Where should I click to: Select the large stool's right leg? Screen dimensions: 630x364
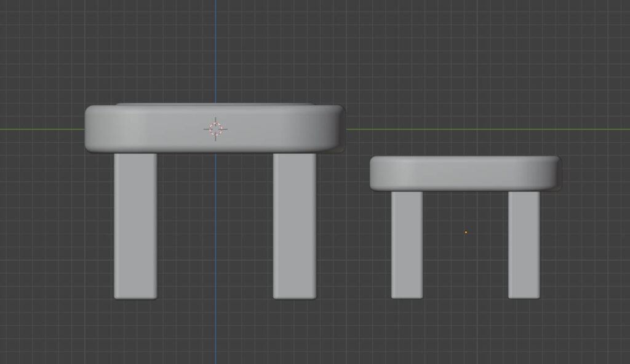294,224
